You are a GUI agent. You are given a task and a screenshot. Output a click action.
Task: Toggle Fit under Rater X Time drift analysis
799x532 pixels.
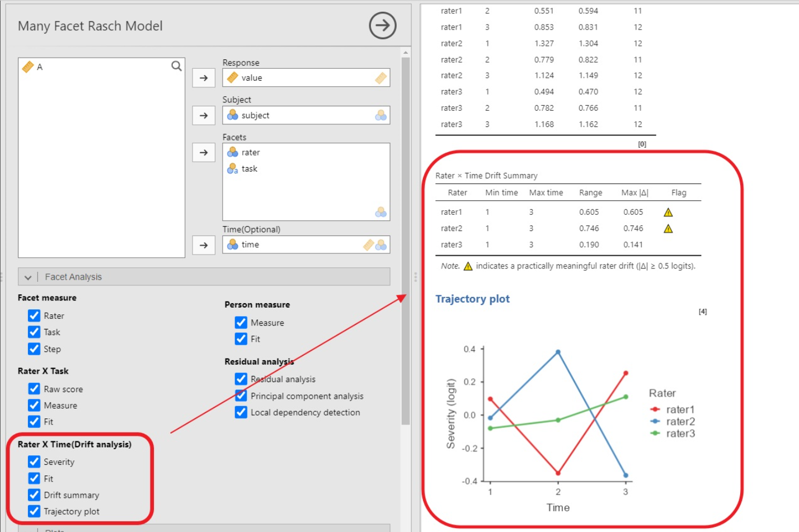click(x=34, y=478)
